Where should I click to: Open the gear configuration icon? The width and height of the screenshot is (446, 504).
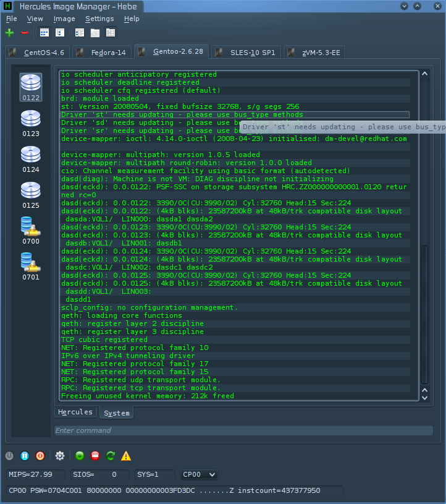[60, 456]
